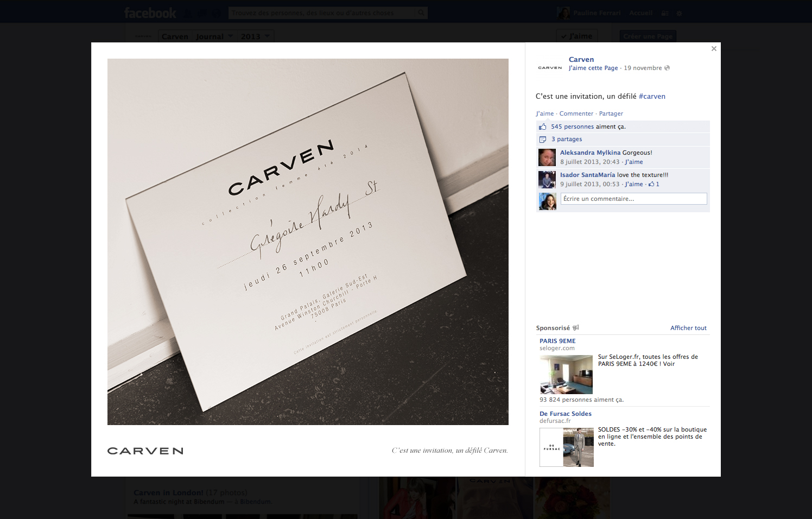Click the thumbs-up icon next to 545 personnes
Image resolution: width=812 pixels, height=519 pixels.
click(x=543, y=126)
